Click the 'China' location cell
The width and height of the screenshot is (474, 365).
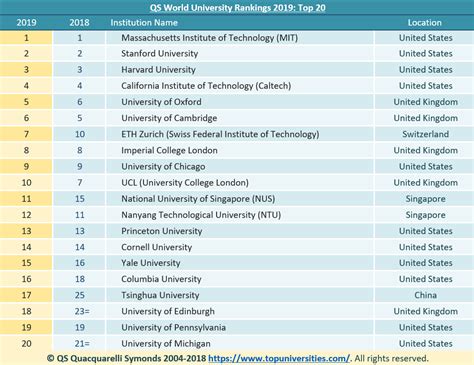coord(425,295)
